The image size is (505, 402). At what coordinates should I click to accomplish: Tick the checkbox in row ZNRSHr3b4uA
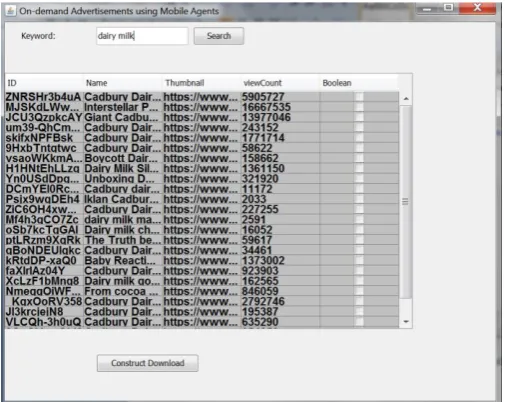[359, 97]
